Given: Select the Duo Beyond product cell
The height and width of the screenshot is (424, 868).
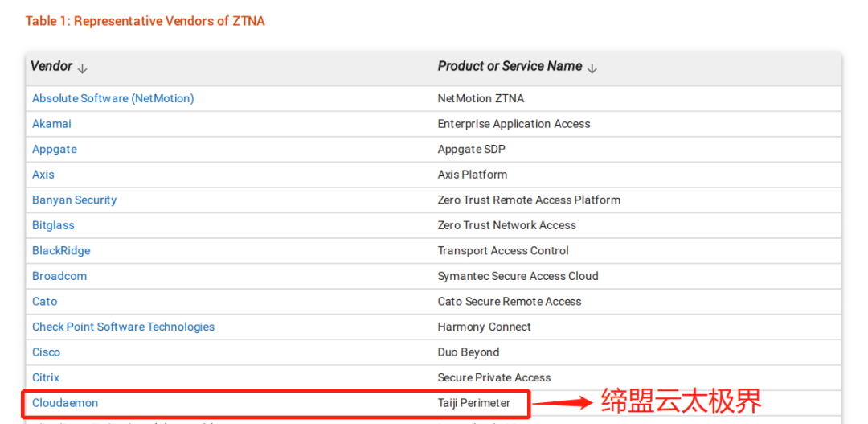Looking at the screenshot, I should point(469,352).
